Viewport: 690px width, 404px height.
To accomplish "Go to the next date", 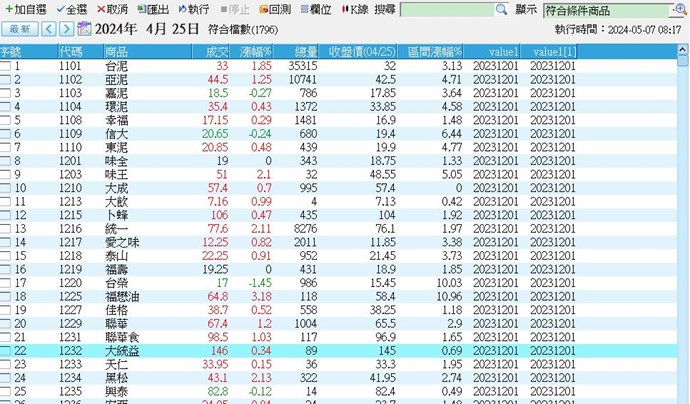I will tap(67, 28).
